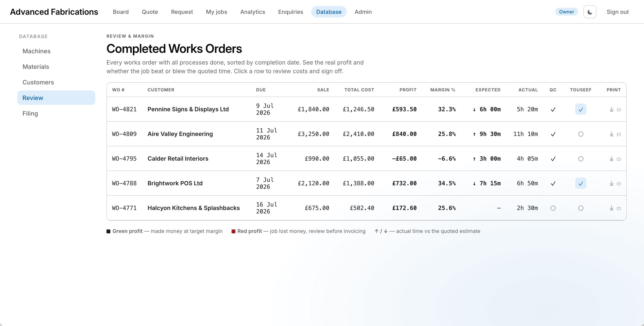
Task: Print WO-4821 with the printer icon
Action: (x=619, y=110)
